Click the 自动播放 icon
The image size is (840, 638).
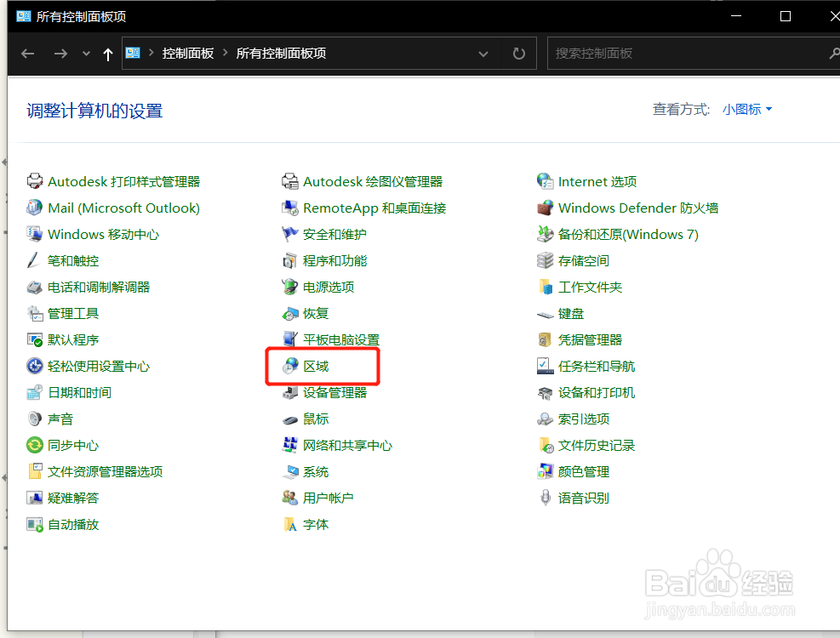pyautogui.click(x=35, y=524)
